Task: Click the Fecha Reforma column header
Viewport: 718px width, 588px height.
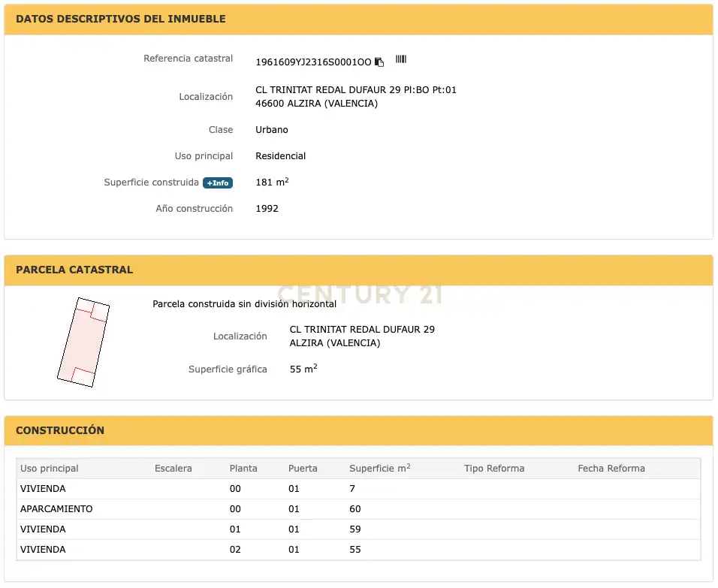Action: coord(611,469)
